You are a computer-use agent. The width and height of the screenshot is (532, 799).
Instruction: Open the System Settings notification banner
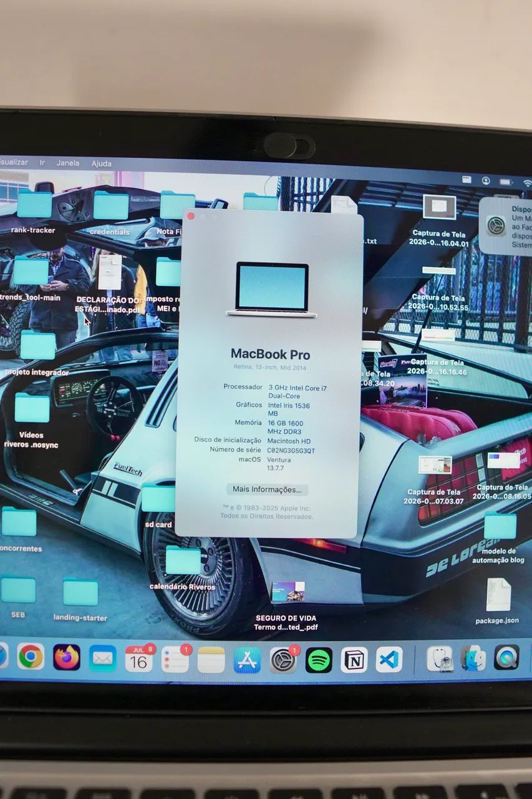click(506, 226)
